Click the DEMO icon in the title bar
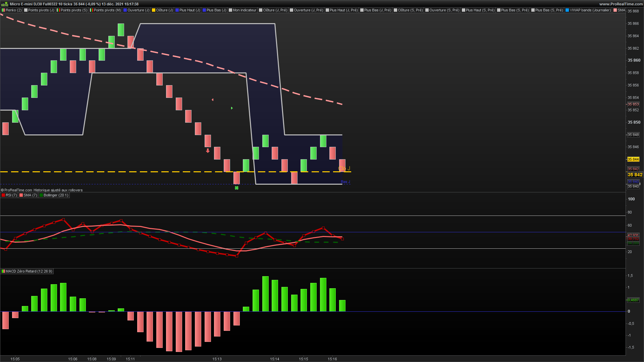Viewport: 644px width, 362px height. coord(4,4)
